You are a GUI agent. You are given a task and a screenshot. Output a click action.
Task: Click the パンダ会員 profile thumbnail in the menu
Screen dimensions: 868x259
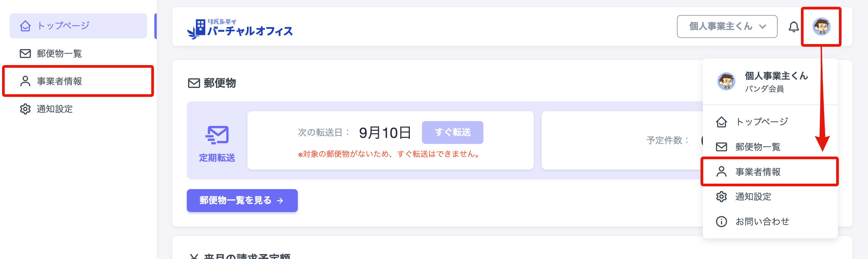point(726,81)
